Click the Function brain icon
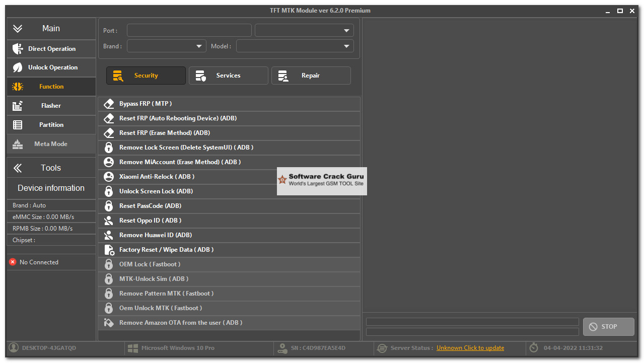Image resolution: width=644 pixels, height=363 pixels. pyautogui.click(x=18, y=87)
